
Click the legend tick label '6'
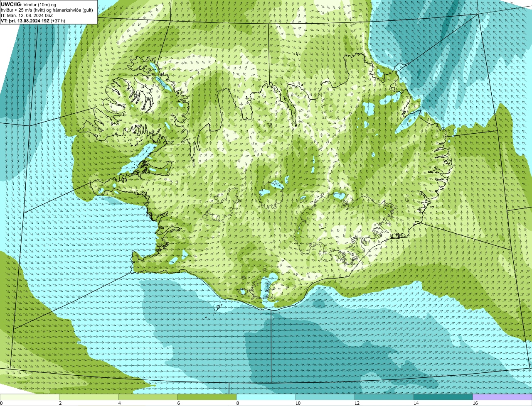tap(179, 403)
